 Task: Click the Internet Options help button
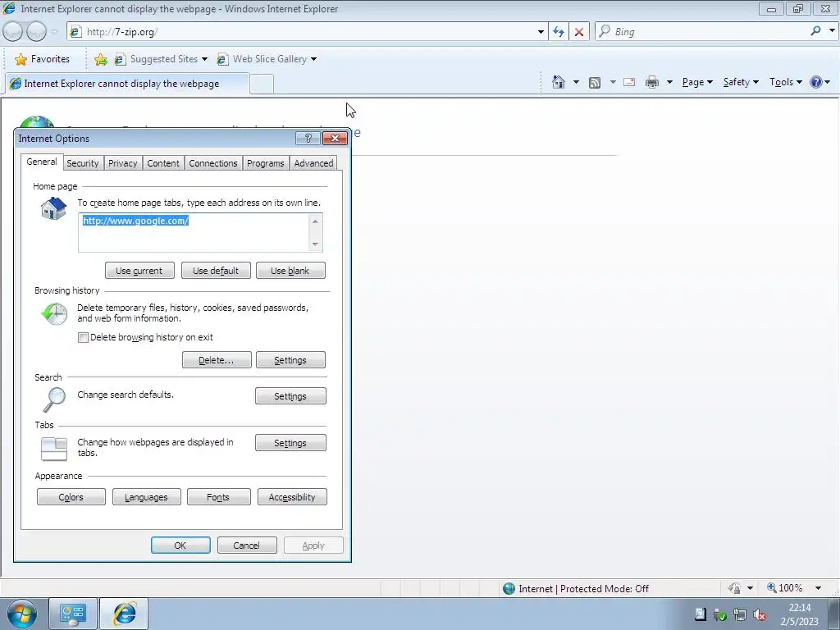coord(308,138)
